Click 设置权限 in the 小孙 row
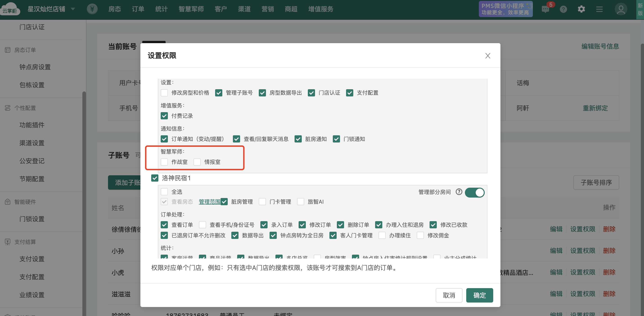644x316 pixels. (583, 251)
